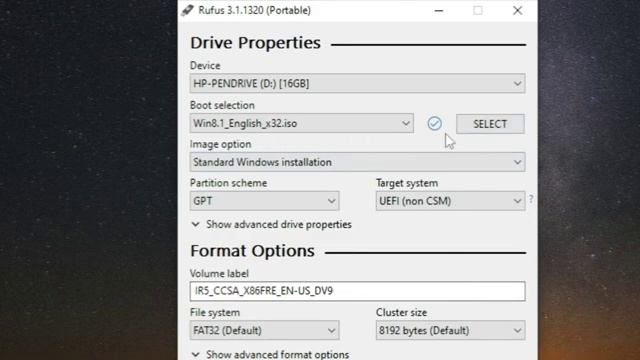Open the Partition scheme dropdown showing GPT

pyautogui.click(x=264, y=201)
